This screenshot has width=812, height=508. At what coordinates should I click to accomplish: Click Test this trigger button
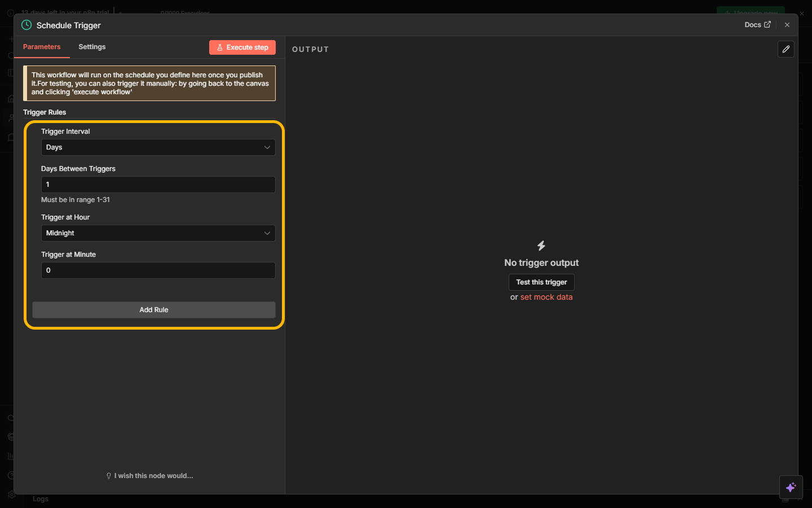point(541,282)
